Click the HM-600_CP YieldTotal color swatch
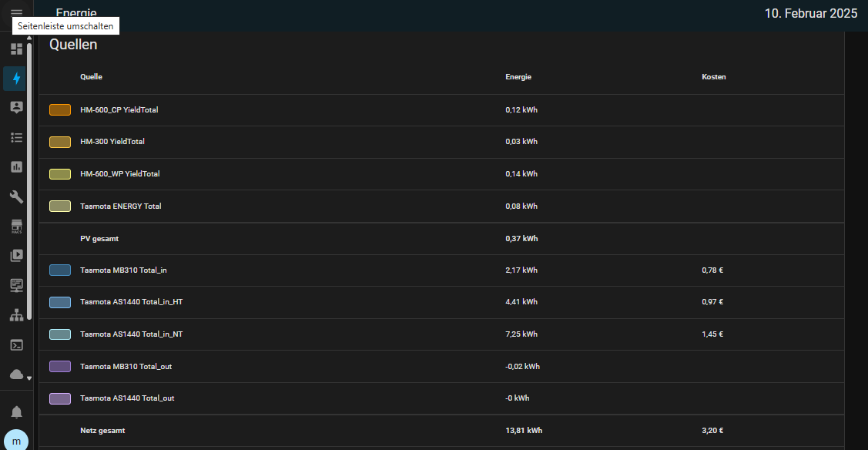 point(60,110)
